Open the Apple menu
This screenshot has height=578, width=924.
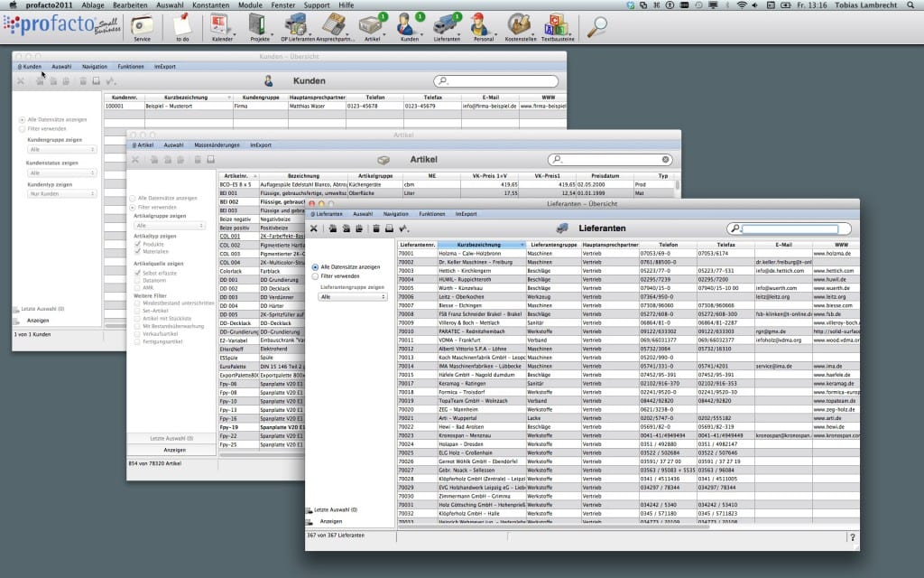tap(13, 5)
